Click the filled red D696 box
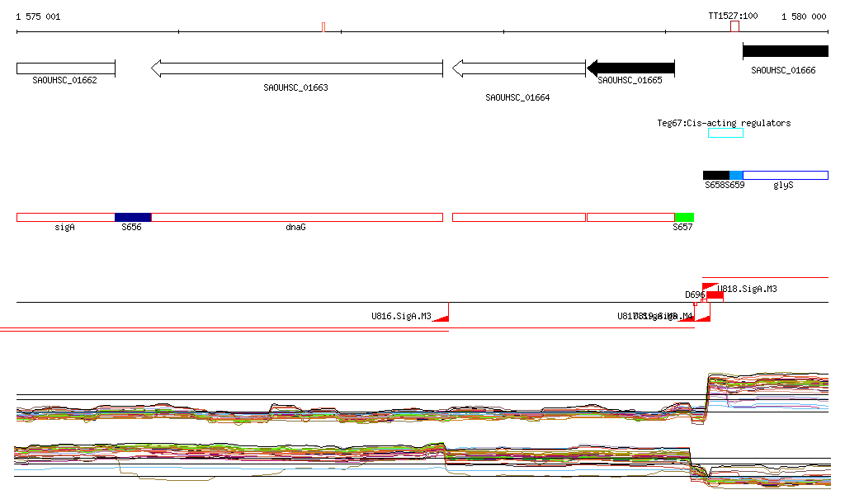 (x=715, y=295)
